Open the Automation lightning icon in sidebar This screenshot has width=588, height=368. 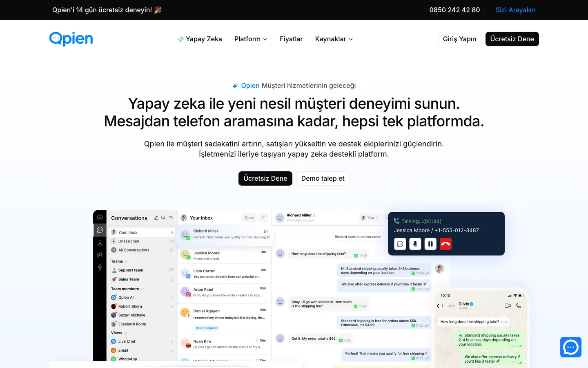click(x=100, y=267)
